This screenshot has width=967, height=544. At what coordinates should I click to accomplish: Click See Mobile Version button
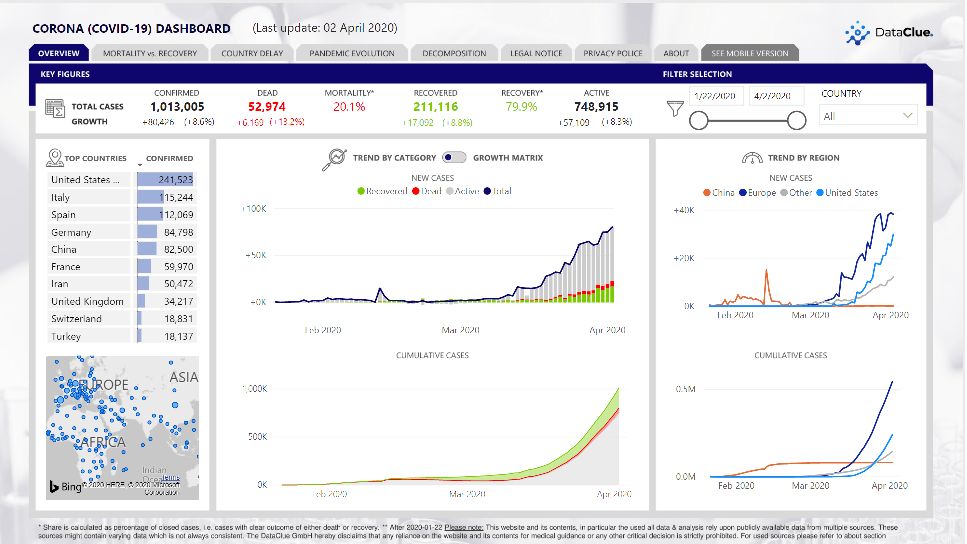click(750, 53)
